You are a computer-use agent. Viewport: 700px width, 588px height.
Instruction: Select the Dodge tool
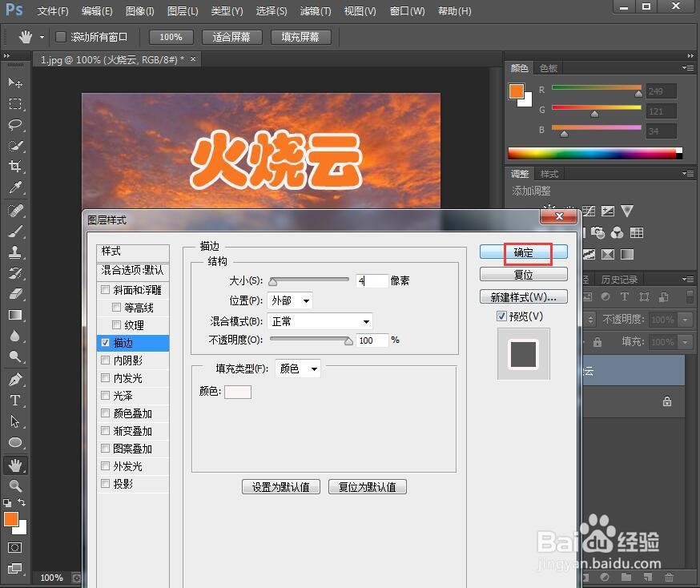coord(15,356)
